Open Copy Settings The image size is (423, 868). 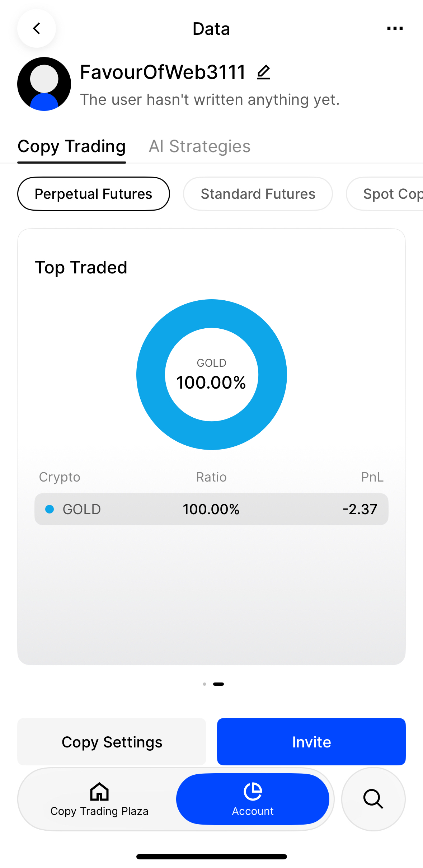pyautogui.click(x=112, y=742)
